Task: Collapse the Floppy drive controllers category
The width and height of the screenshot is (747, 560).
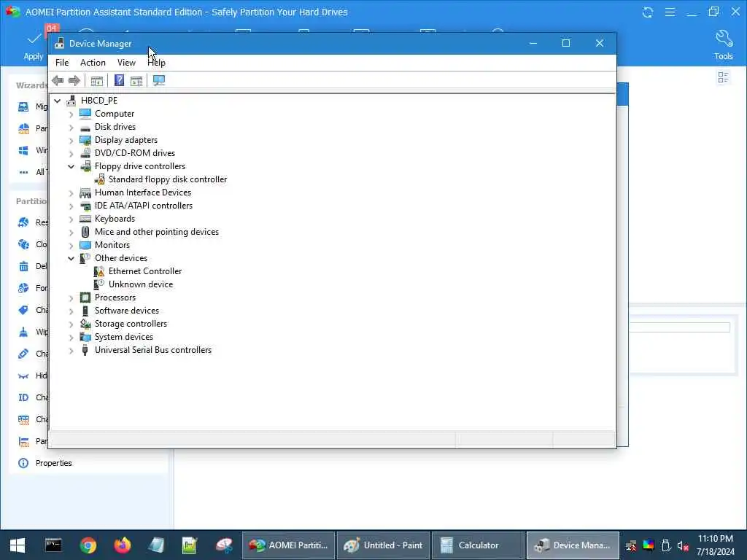Action: coord(71,167)
